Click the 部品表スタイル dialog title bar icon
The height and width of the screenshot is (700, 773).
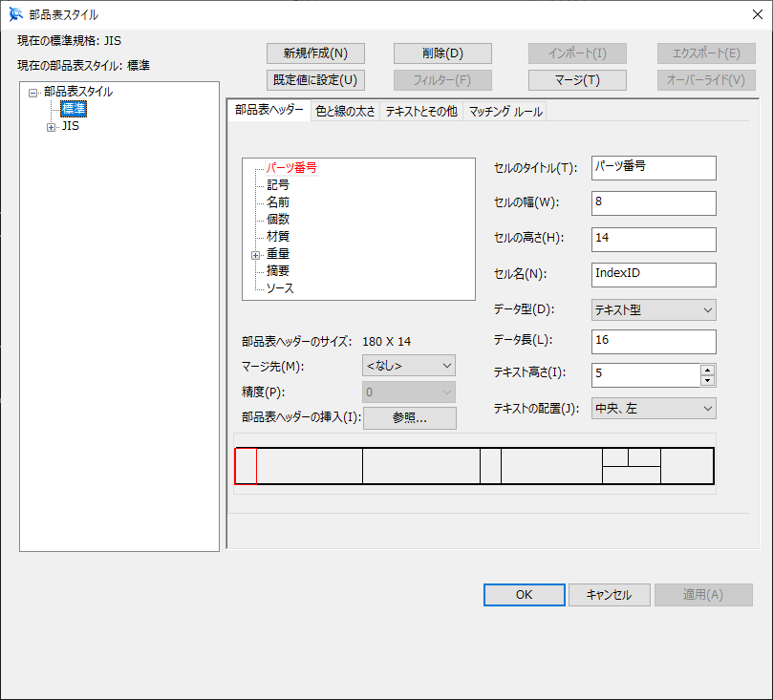[15, 14]
